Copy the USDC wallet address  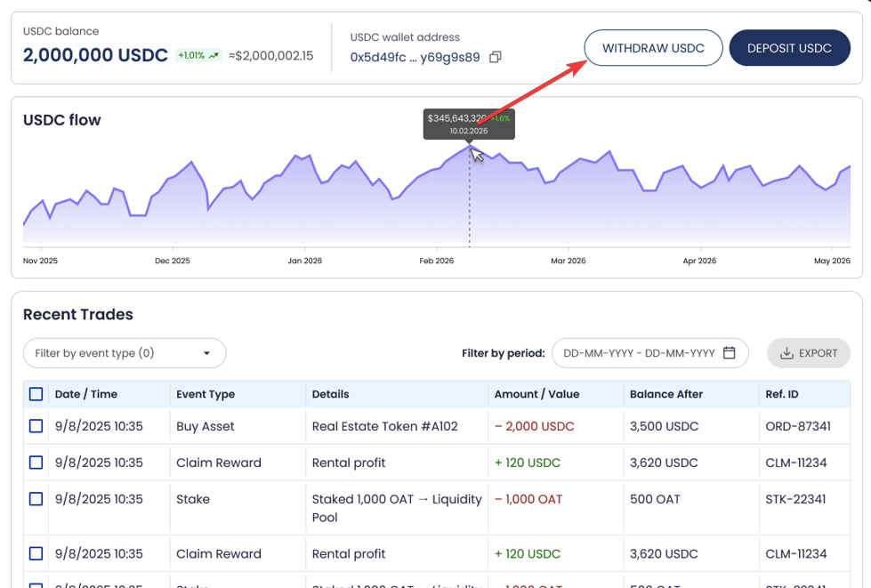click(496, 57)
